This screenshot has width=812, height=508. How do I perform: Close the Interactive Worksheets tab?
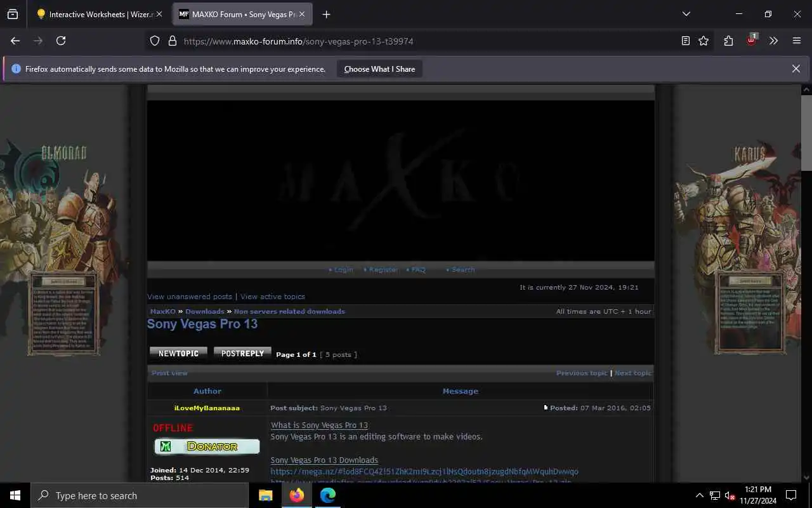click(x=159, y=14)
